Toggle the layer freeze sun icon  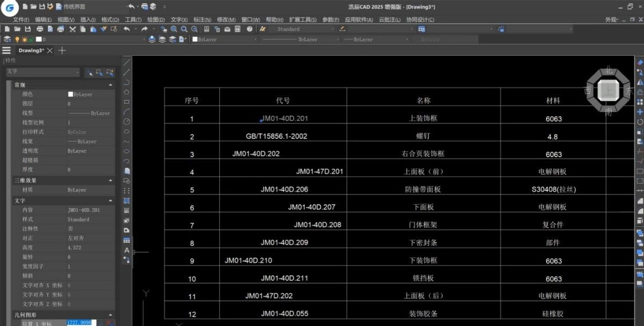24,39
